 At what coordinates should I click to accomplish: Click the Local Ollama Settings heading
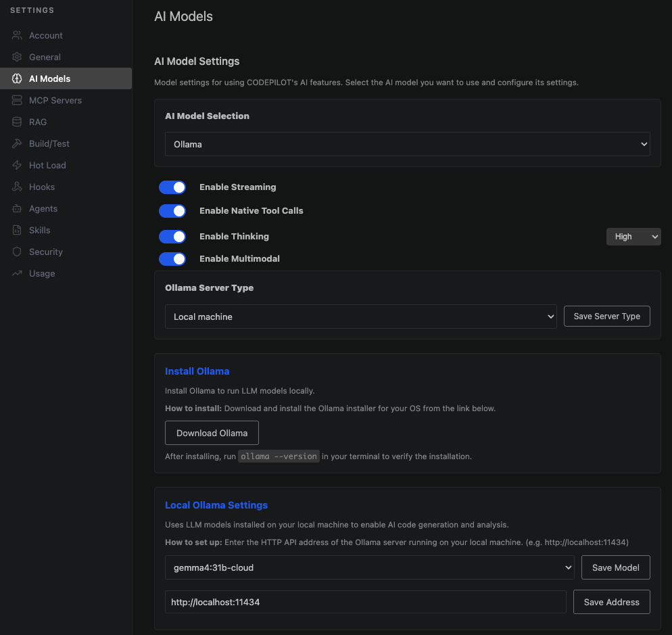[x=216, y=505]
